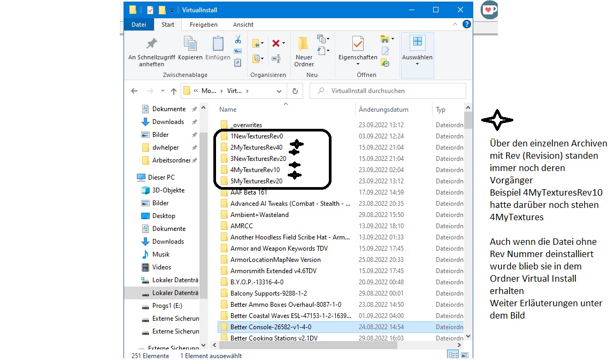Click the rename icon in Organisieren group

point(276,58)
